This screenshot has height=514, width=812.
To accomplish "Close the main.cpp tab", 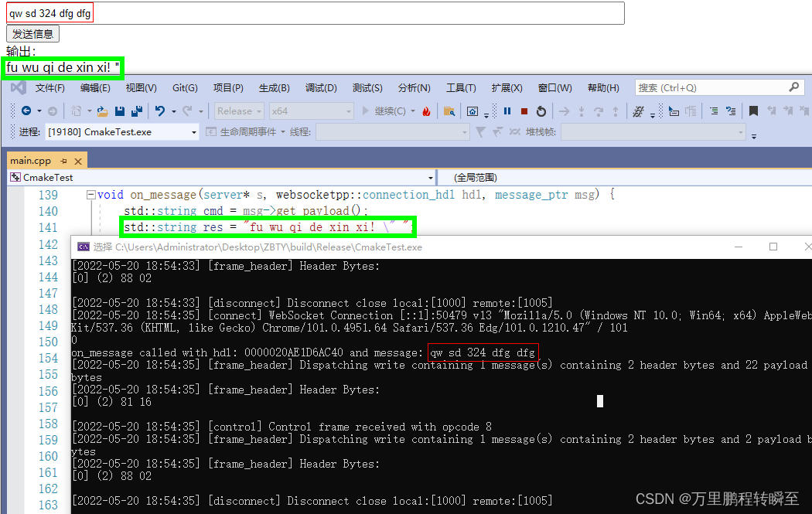I will (78, 162).
